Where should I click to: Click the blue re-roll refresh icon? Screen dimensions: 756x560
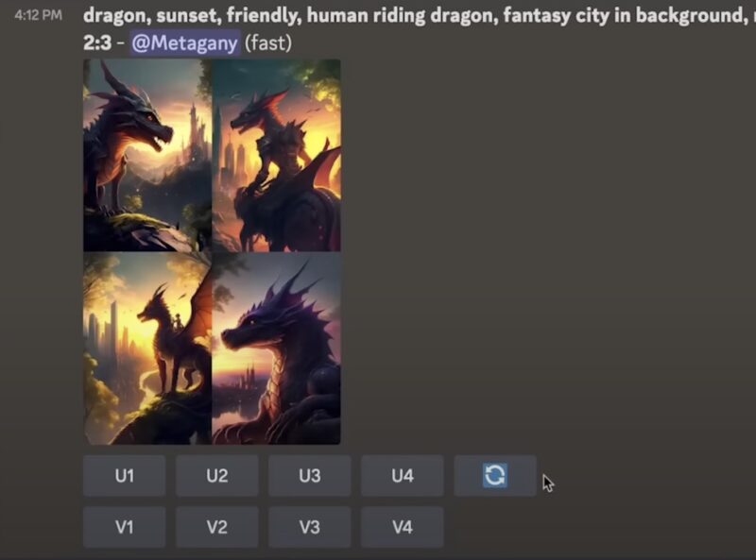[494, 476]
